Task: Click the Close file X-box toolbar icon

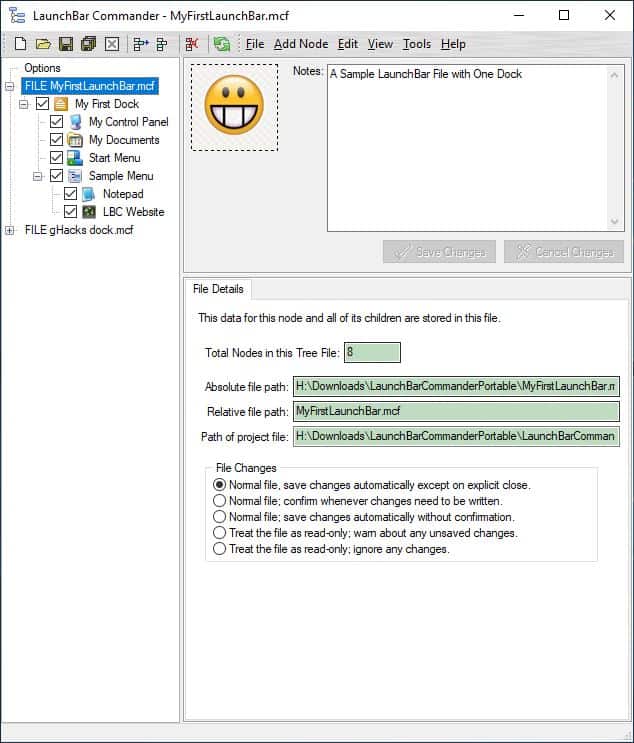Action: (x=112, y=44)
